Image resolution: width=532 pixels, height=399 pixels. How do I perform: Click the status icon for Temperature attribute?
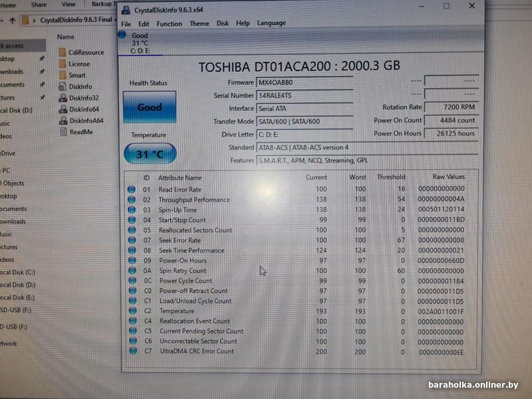(x=132, y=311)
